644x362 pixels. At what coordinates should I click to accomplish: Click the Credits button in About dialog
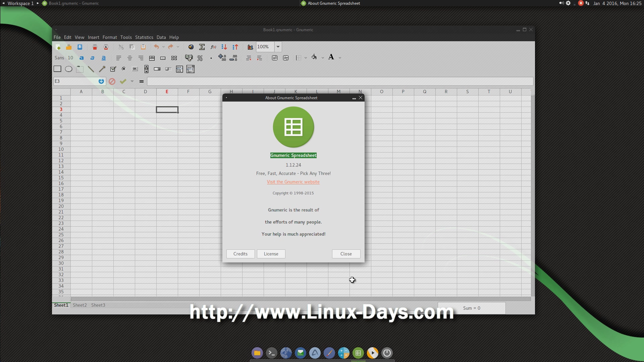(240, 254)
